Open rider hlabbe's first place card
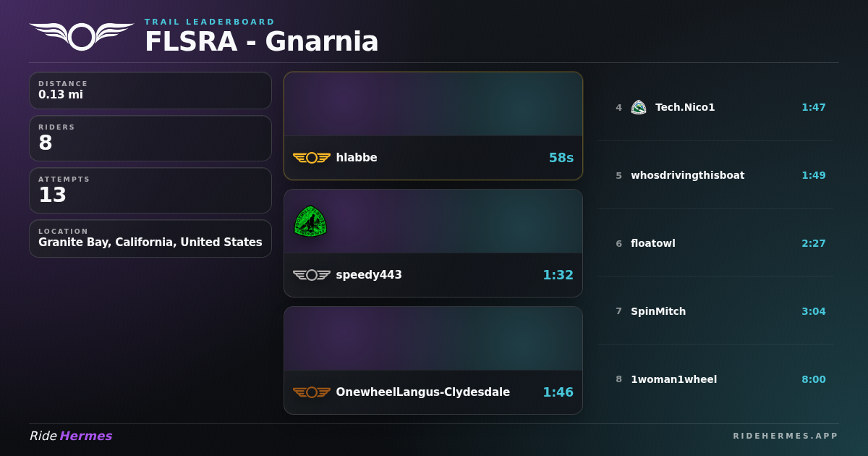This screenshot has width=868, height=456. 433,126
